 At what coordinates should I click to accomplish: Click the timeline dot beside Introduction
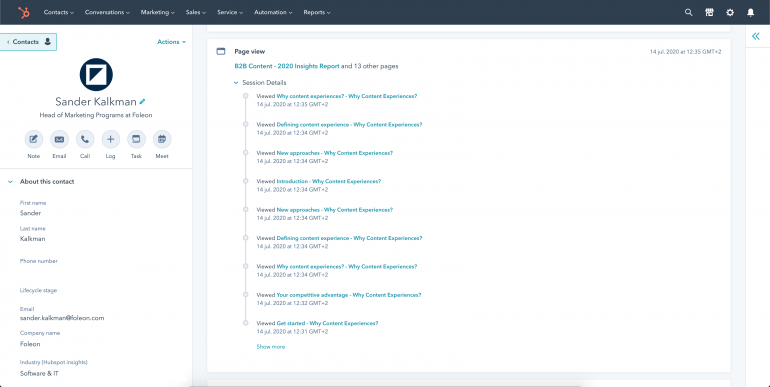tap(246, 181)
